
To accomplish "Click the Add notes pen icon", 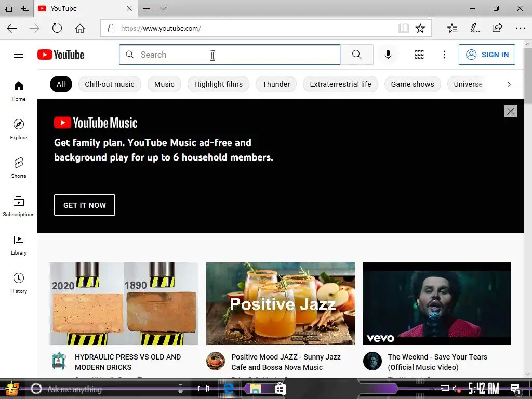I will tap(475, 28).
